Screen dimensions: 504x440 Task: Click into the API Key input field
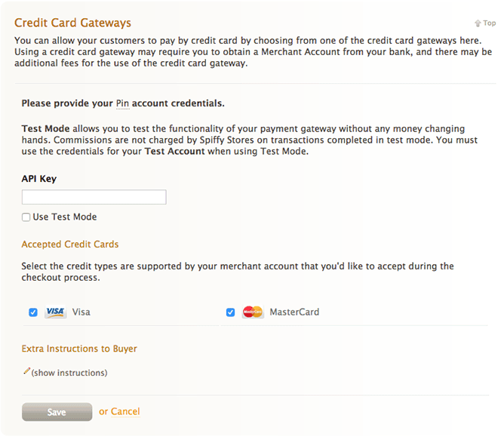(94, 197)
